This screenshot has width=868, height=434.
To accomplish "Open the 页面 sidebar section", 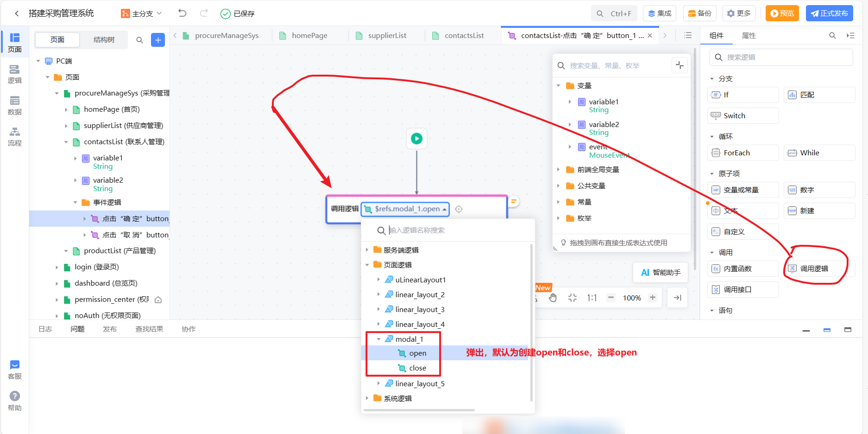I will tap(15, 43).
